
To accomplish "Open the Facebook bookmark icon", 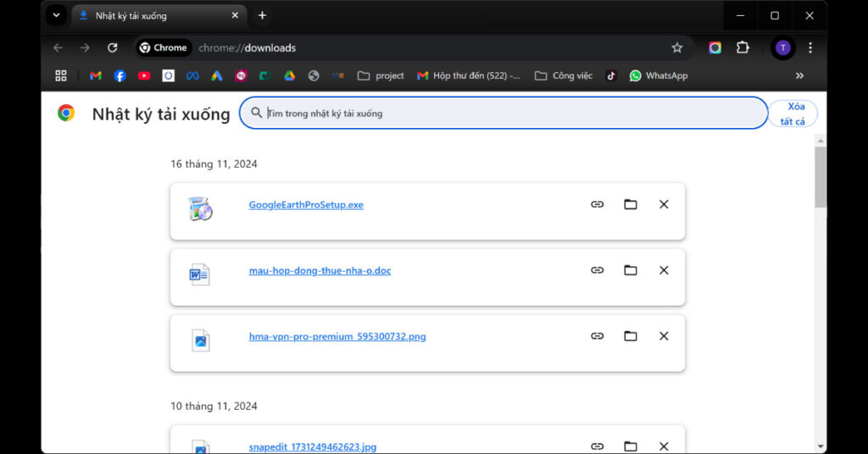I will tap(120, 75).
